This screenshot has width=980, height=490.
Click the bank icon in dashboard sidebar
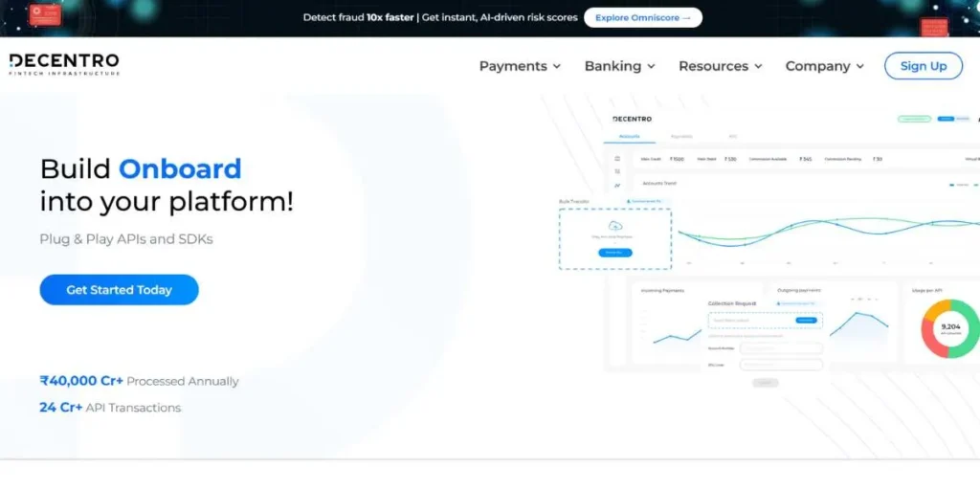617,159
